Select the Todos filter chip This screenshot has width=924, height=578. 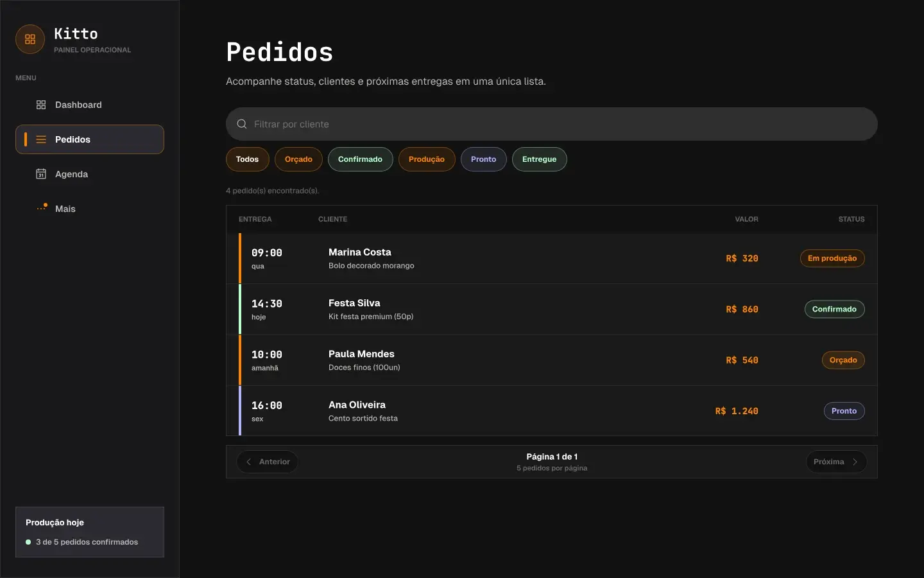pos(247,159)
